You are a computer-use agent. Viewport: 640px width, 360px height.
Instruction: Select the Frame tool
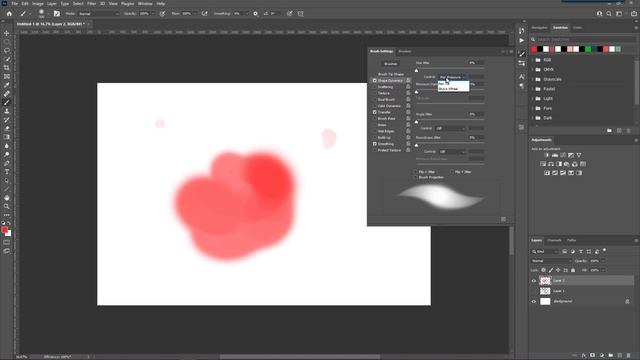pyautogui.click(x=7, y=76)
